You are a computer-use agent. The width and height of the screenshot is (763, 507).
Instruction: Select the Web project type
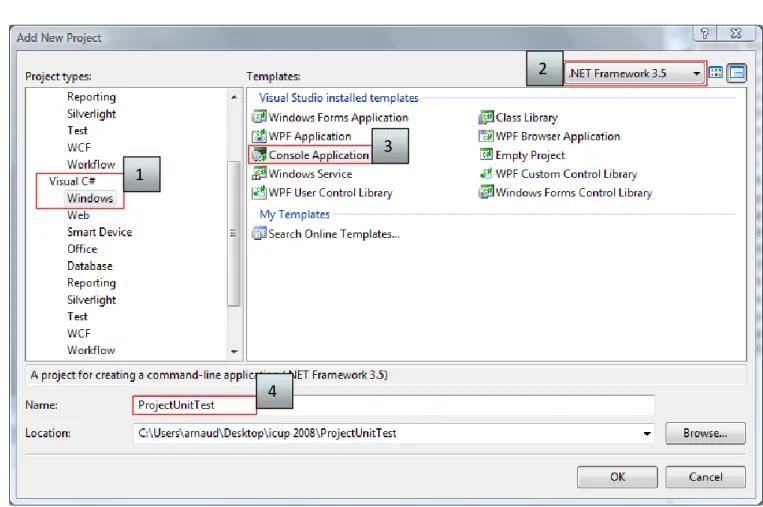(x=78, y=215)
